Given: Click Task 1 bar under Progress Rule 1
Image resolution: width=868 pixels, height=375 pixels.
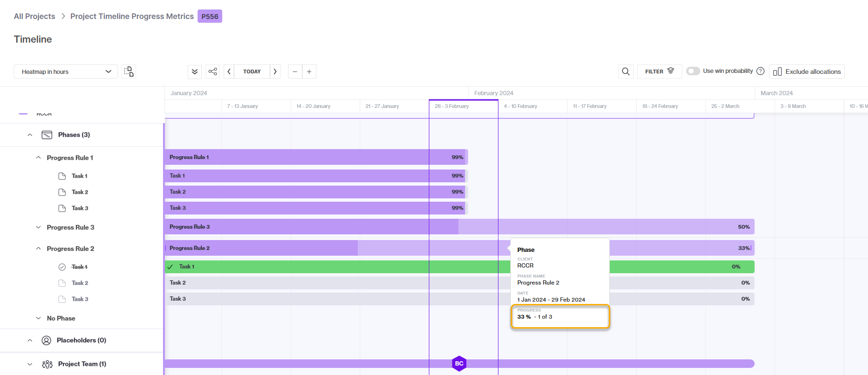Looking at the screenshot, I should (316, 176).
